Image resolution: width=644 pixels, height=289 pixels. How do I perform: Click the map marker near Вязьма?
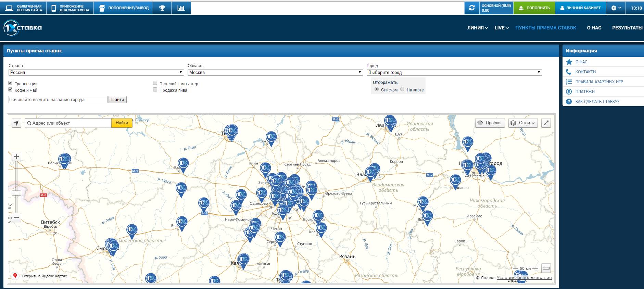pyautogui.click(x=182, y=223)
